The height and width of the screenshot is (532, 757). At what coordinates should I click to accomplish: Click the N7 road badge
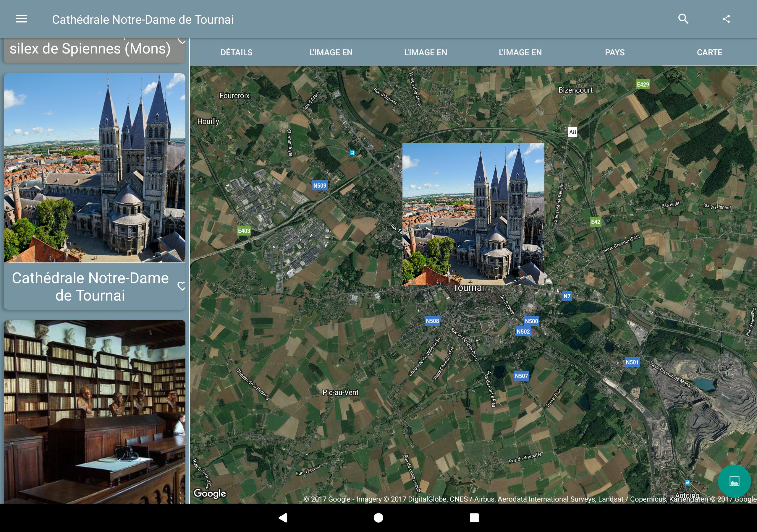coord(567,296)
